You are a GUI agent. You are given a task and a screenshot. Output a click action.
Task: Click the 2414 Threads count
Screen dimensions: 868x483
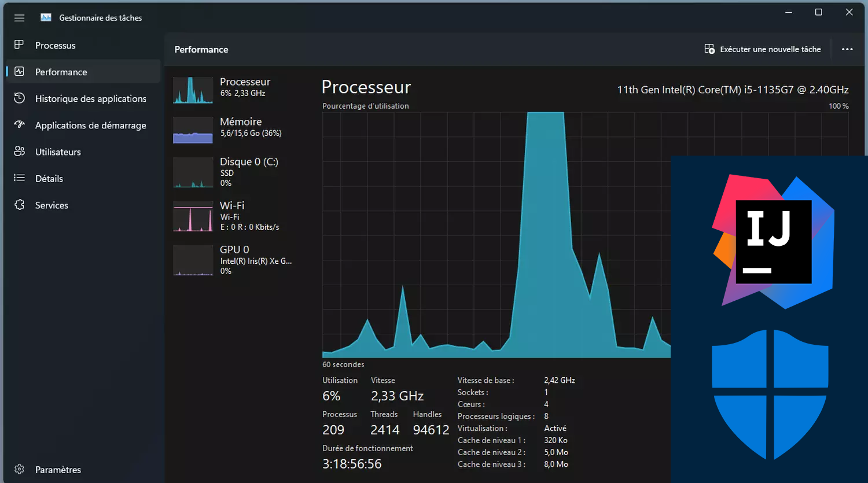coord(385,430)
